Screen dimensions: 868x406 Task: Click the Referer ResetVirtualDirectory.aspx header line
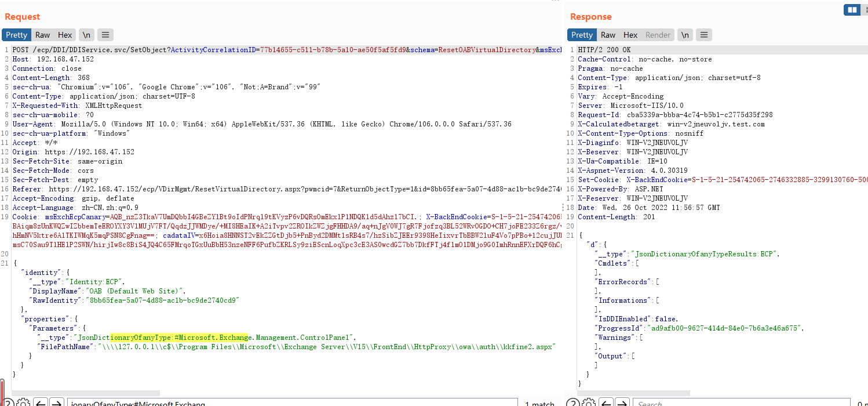click(287, 189)
